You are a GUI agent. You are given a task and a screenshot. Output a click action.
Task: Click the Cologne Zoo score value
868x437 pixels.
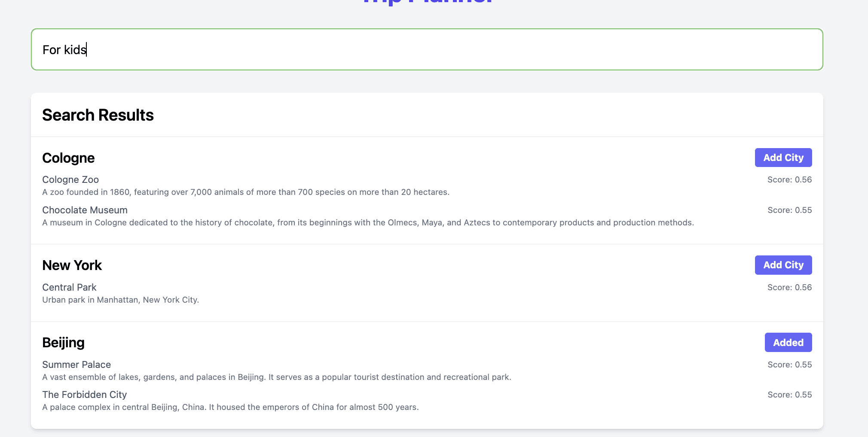pyautogui.click(x=789, y=179)
